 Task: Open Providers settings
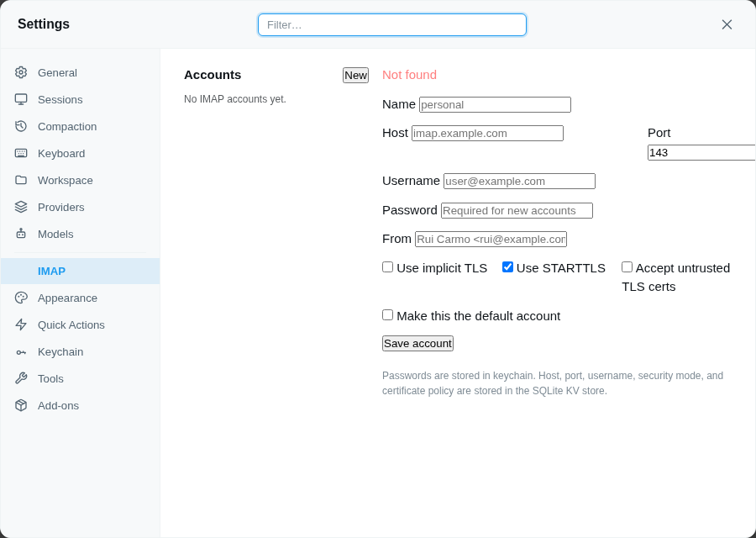[x=80, y=207]
